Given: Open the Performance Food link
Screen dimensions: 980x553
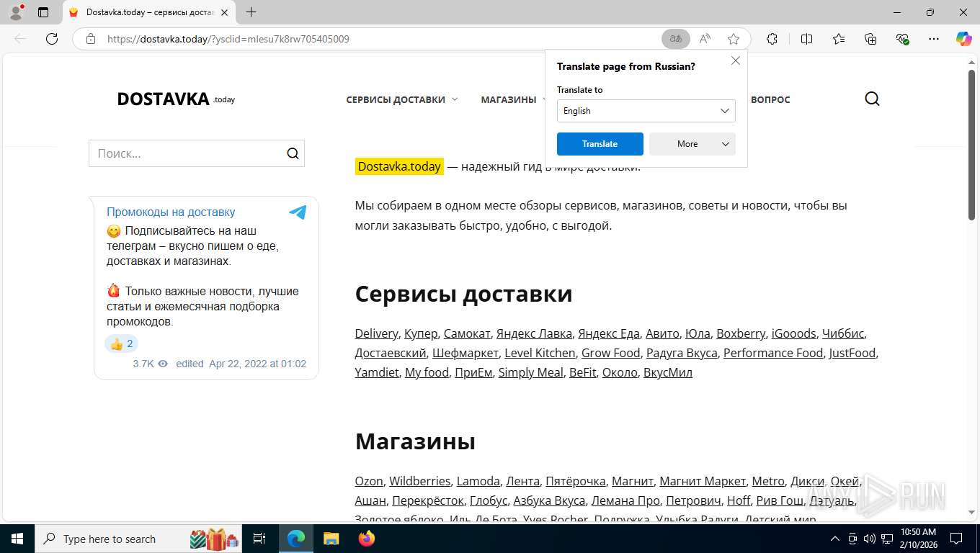Looking at the screenshot, I should tap(773, 353).
